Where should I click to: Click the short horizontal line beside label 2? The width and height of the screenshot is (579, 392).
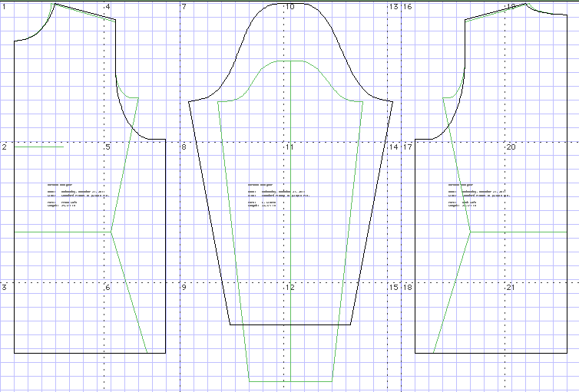tap(38, 146)
